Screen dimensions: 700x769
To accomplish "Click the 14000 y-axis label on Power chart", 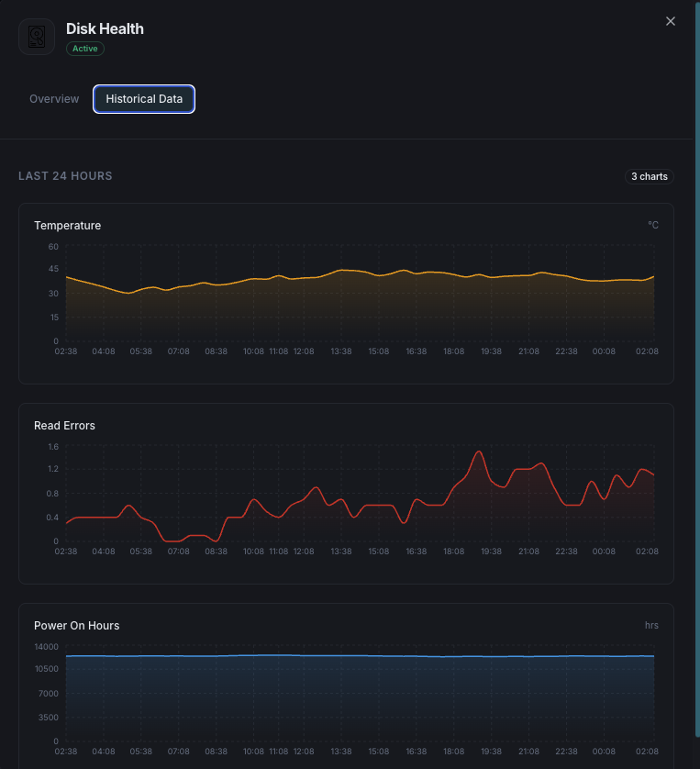I will pos(46,646).
